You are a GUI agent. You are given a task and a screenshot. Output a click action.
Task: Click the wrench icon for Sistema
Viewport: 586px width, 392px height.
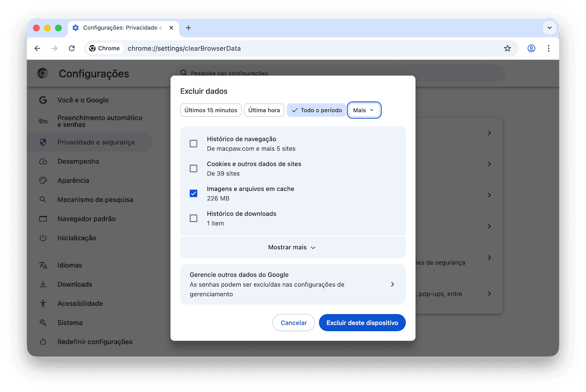click(x=43, y=323)
